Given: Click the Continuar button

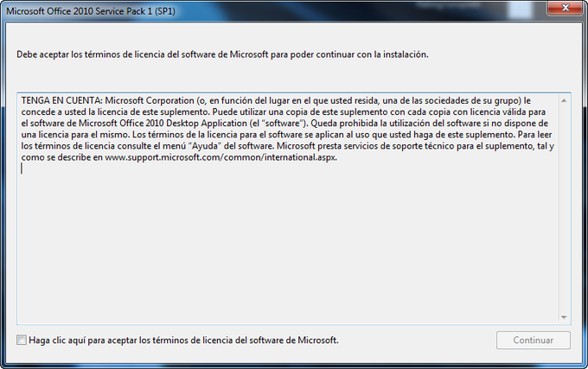Looking at the screenshot, I should 534,340.
